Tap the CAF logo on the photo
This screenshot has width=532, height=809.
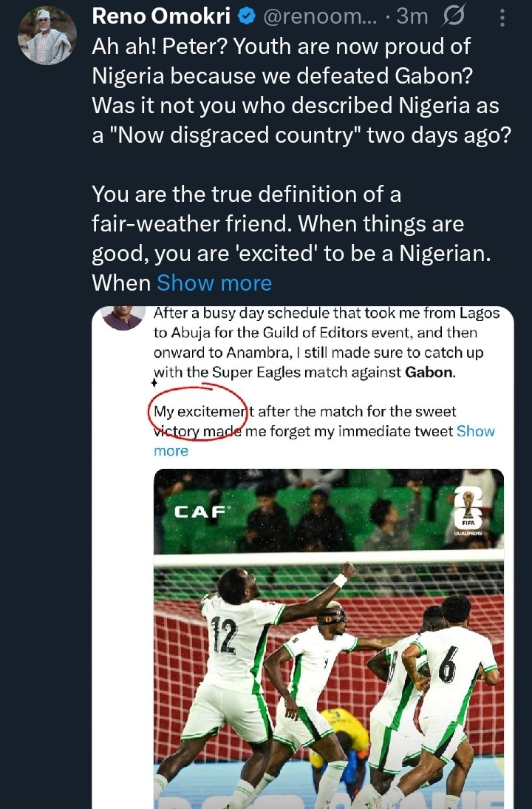(x=202, y=511)
